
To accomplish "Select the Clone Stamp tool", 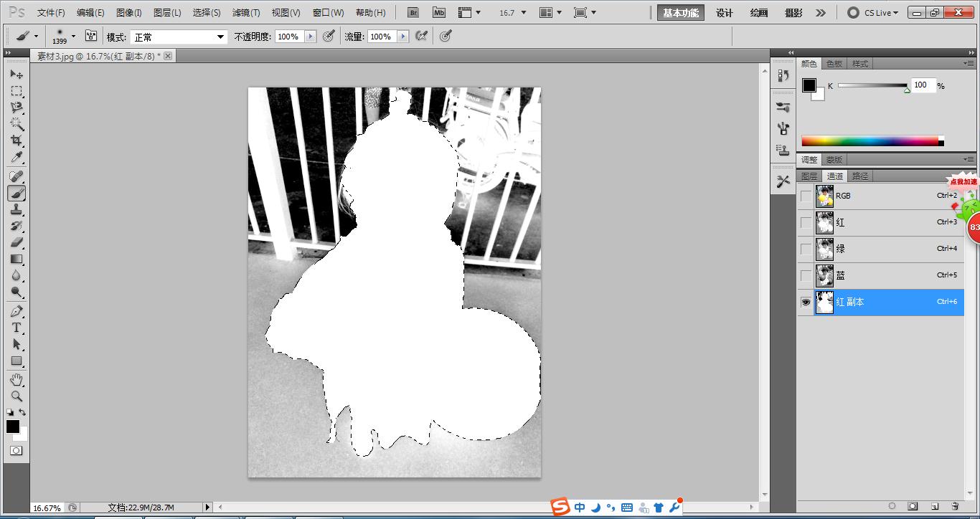I will (x=17, y=209).
